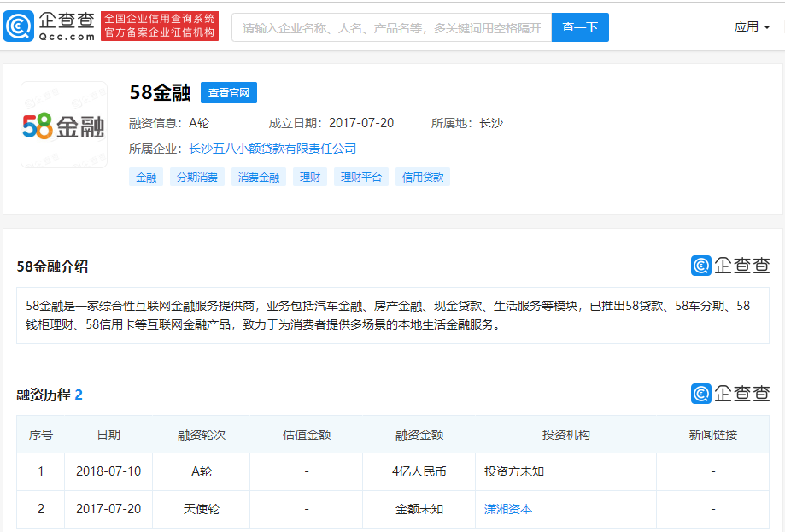Select the 理财平台 tag
The height and width of the screenshot is (532, 785).
[x=361, y=177]
